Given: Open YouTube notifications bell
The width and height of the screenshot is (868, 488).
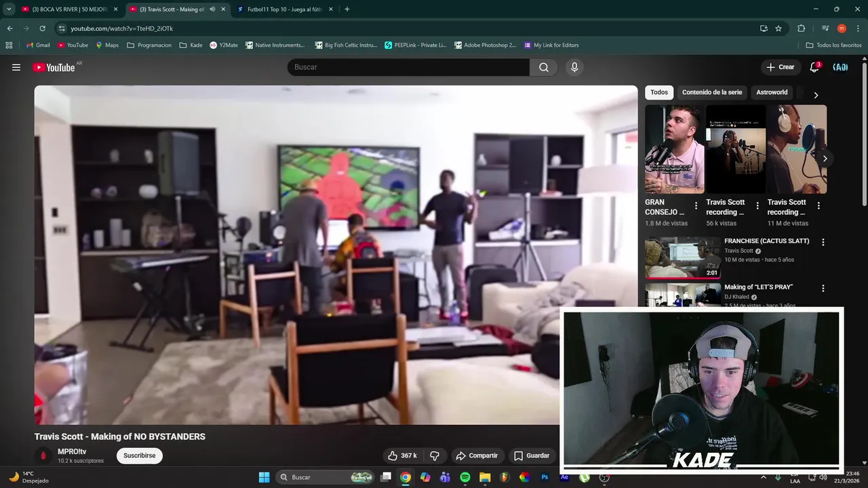Looking at the screenshot, I should 814,67.
